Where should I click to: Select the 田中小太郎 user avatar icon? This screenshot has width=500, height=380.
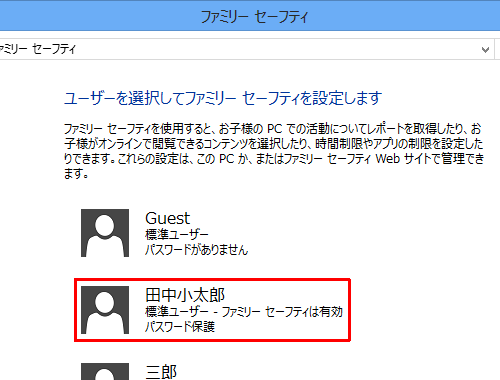105,310
